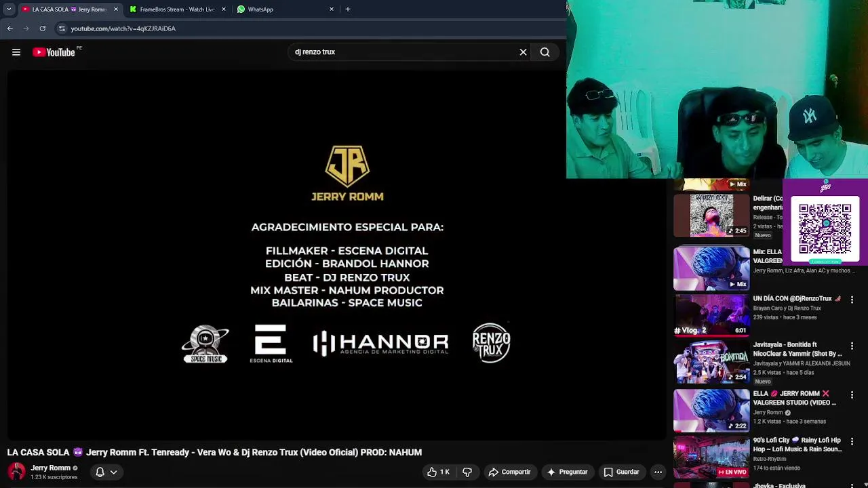Switch to the WhatsApp tab
This screenshot has height=488, width=868.
[285, 9]
